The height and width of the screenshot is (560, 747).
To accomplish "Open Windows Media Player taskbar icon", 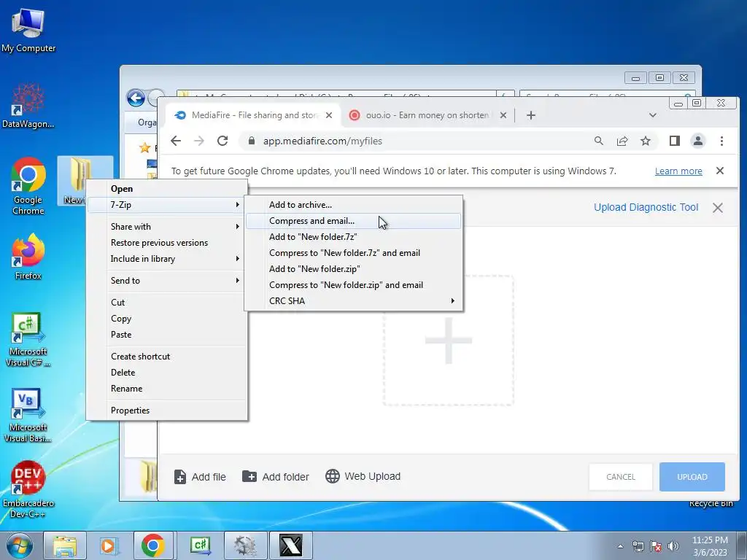I will point(109,545).
